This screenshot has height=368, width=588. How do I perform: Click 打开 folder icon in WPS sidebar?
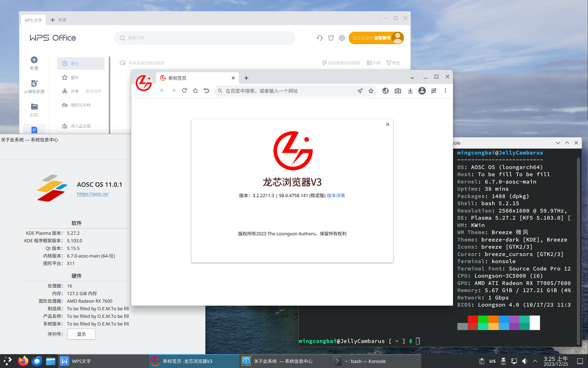coord(34,110)
